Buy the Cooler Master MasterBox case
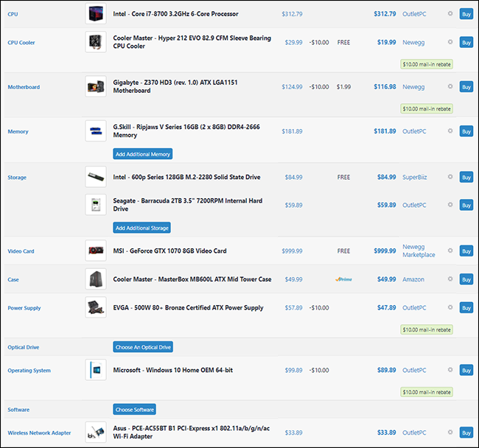This screenshot has height=448, width=479. click(466, 279)
